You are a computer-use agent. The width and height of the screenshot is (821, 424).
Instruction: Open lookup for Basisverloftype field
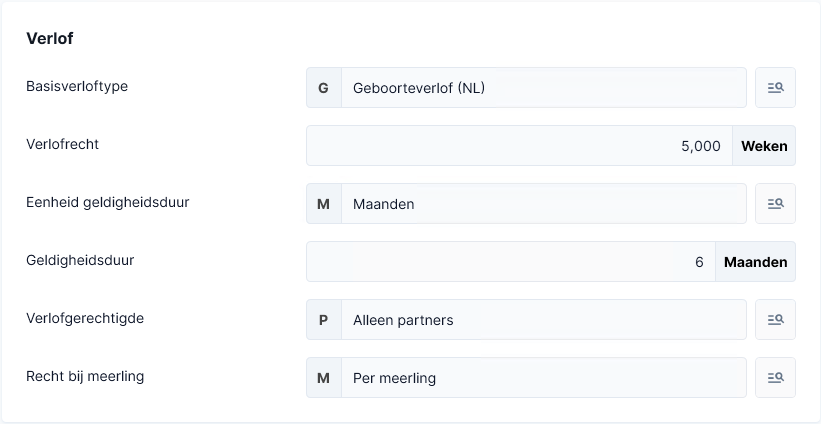pos(775,87)
